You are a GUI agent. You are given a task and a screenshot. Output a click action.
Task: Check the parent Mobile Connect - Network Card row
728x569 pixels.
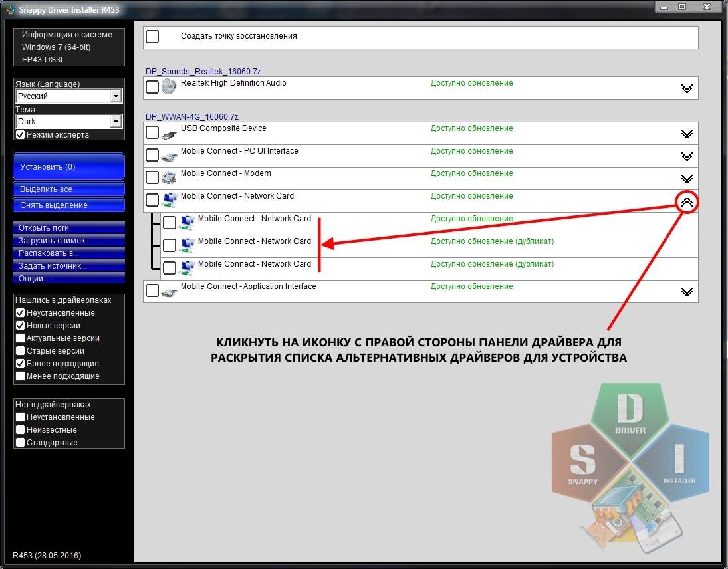[x=152, y=200]
